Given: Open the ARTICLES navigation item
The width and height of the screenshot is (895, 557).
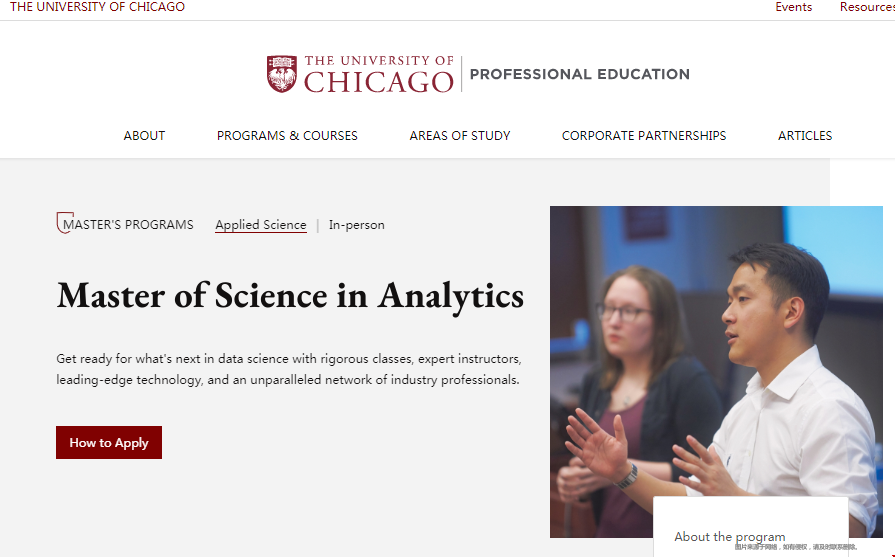Looking at the screenshot, I should click(x=805, y=136).
